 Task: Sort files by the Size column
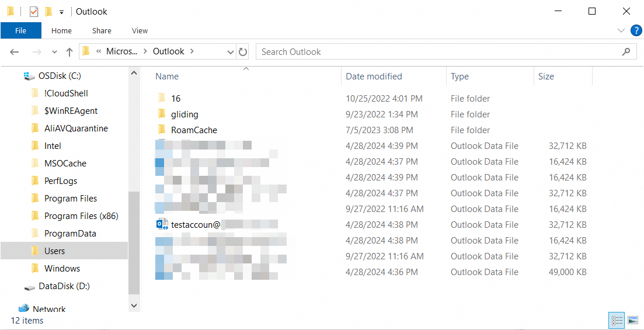pyautogui.click(x=546, y=77)
